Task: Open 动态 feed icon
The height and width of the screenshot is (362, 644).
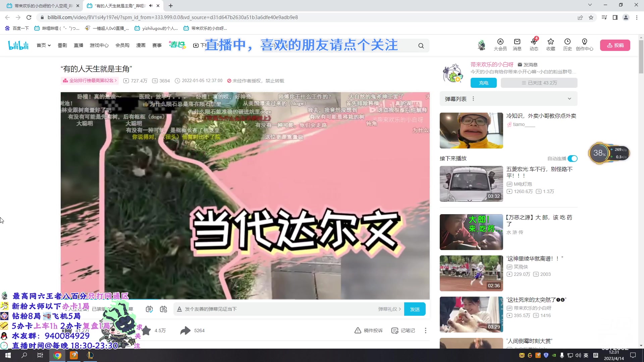Action: click(534, 45)
